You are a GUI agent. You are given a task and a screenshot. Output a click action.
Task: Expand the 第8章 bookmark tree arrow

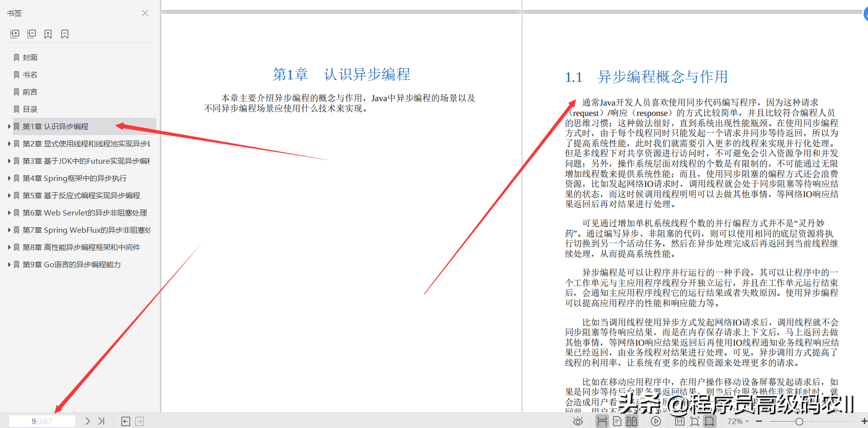[x=9, y=248]
